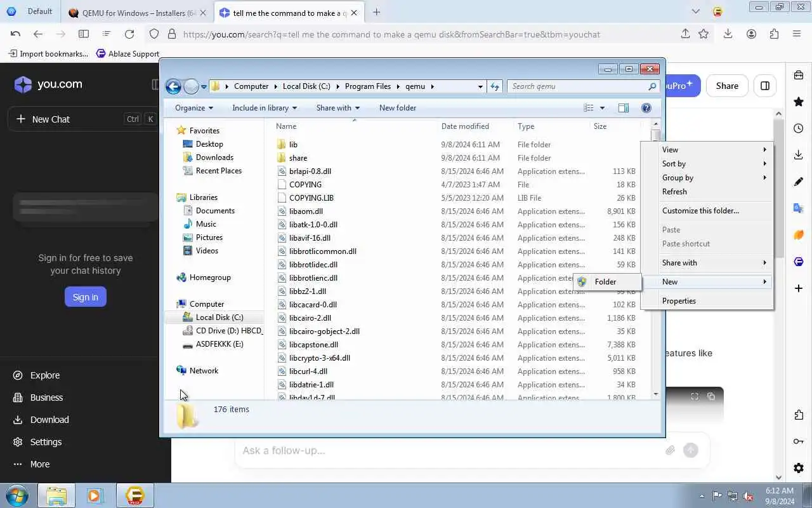Change view using the views icon

(x=589, y=108)
